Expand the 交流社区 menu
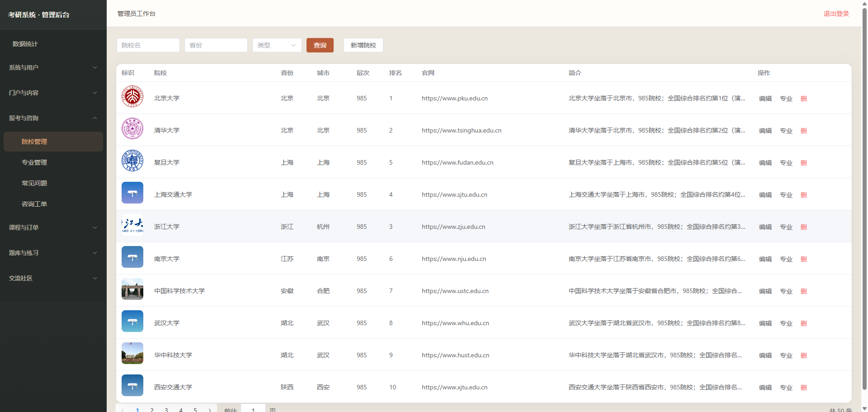The width and height of the screenshot is (868, 412). point(53,278)
